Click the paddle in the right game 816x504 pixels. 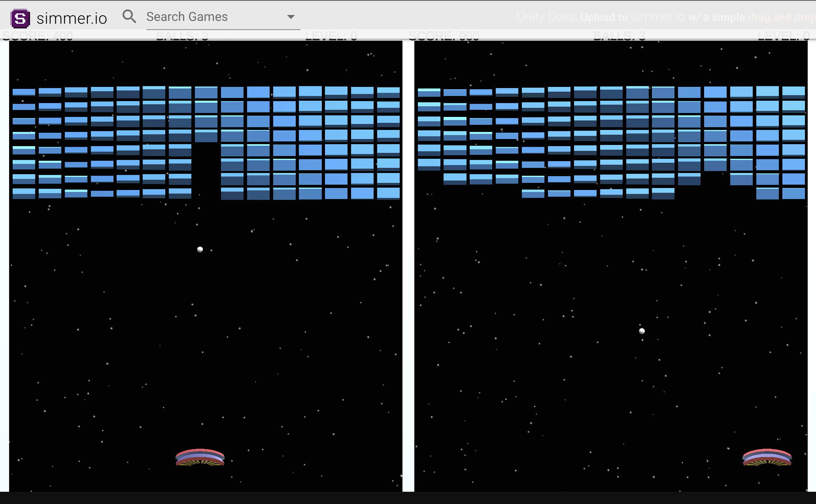tap(767, 457)
